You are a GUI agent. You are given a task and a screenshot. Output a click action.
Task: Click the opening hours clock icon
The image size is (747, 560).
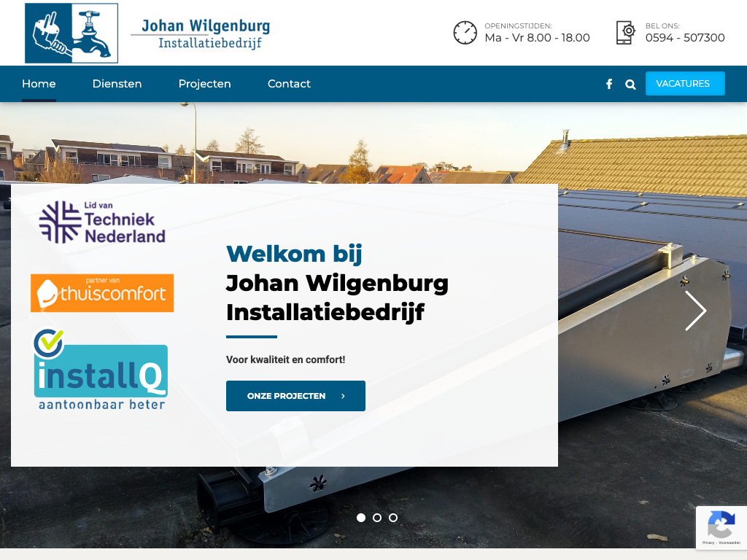pos(465,33)
